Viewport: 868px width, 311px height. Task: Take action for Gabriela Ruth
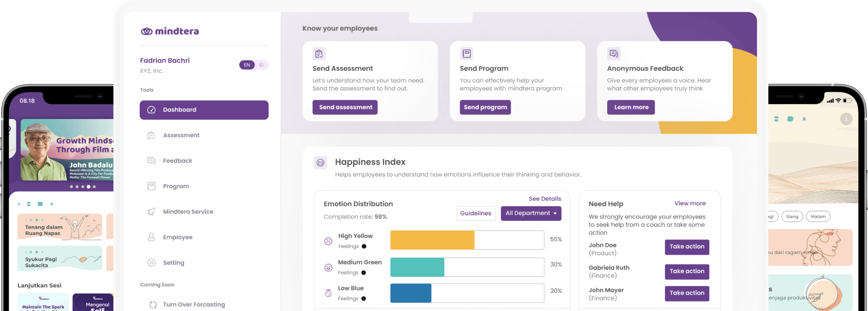click(687, 271)
